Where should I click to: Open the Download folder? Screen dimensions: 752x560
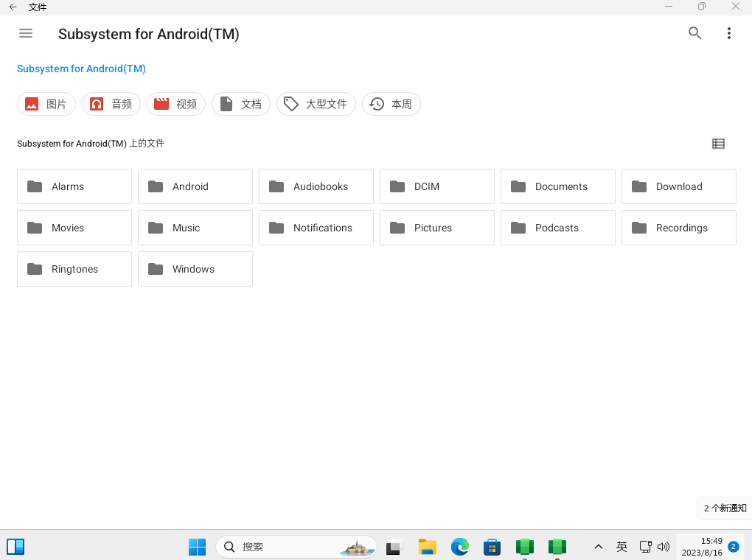click(x=679, y=186)
